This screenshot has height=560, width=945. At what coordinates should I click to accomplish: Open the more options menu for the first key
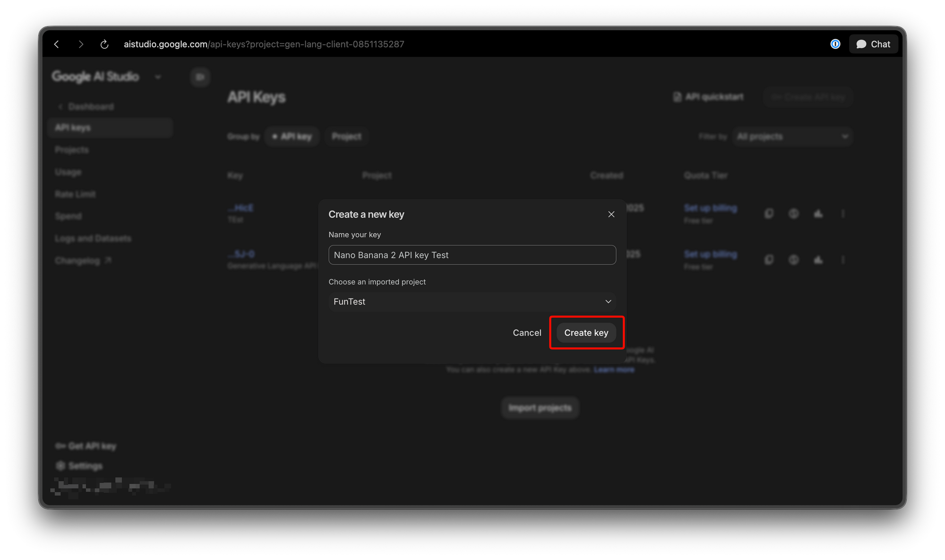(x=843, y=213)
